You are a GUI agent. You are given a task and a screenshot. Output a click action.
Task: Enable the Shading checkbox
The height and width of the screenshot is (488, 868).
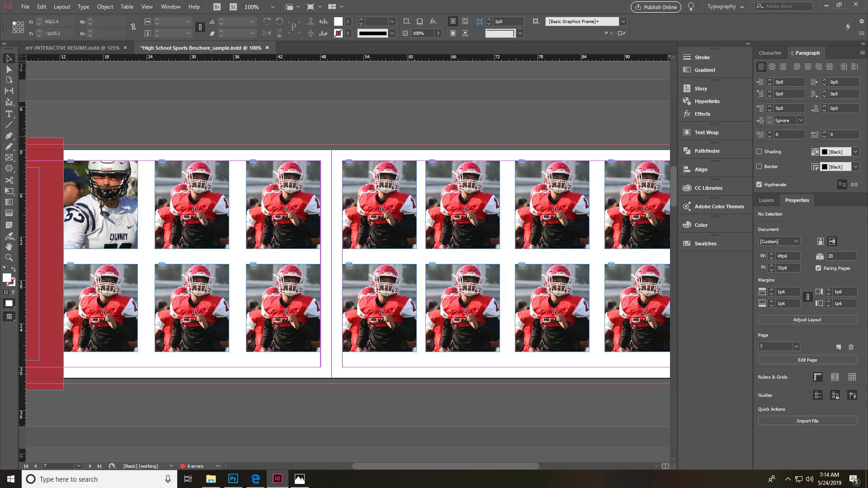coord(759,151)
